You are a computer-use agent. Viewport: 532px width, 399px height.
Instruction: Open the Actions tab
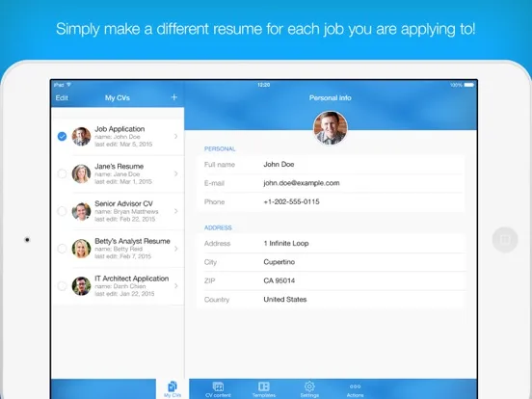[x=355, y=389]
